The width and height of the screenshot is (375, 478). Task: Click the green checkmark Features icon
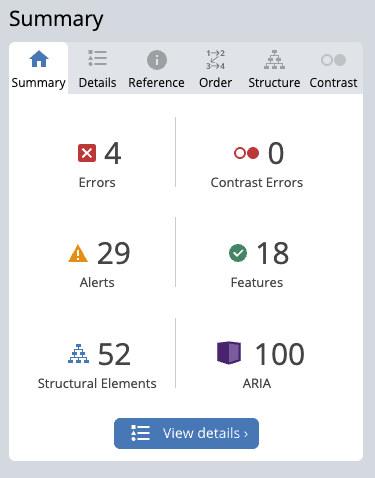238,253
